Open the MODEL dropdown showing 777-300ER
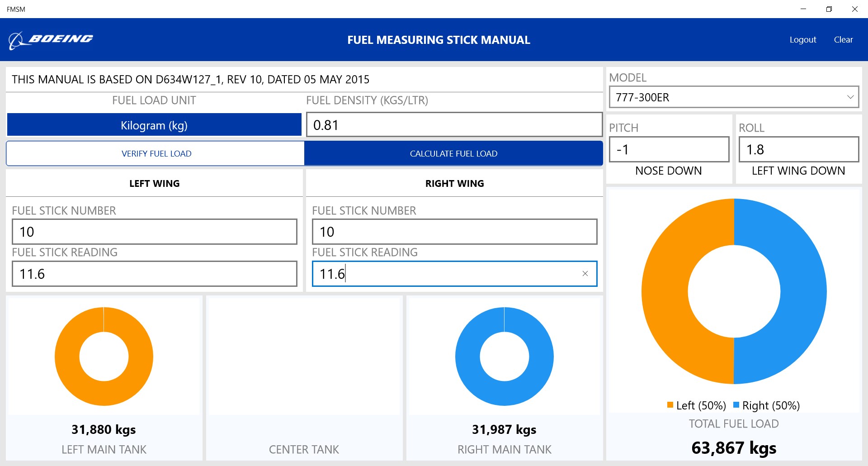This screenshot has height=466, width=868. point(734,97)
